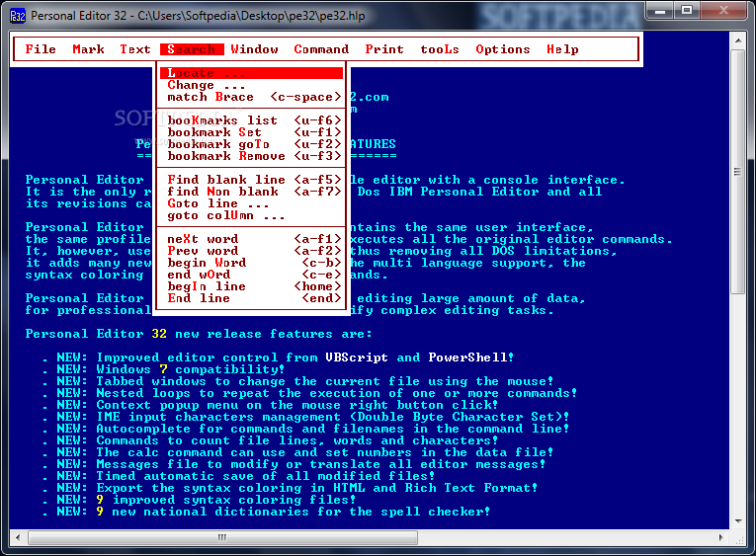Choose bookmark goTo entry
Viewport: 756px width, 556px height.
(251, 144)
